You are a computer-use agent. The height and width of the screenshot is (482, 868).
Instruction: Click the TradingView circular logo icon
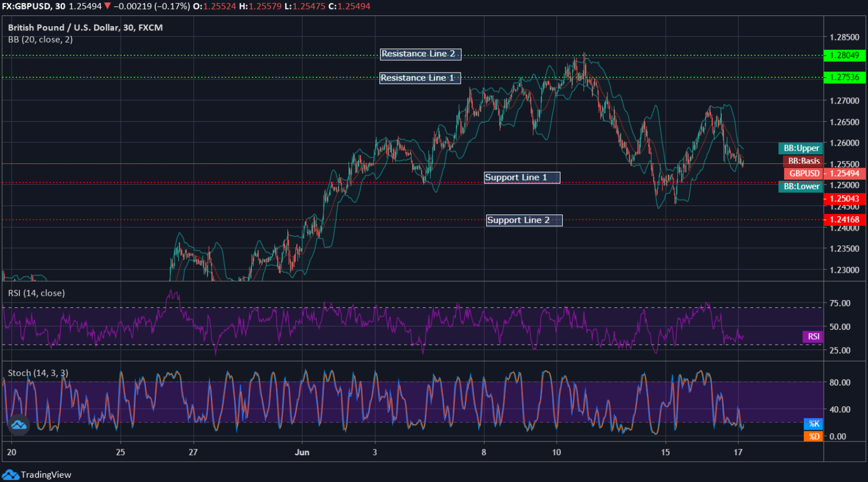click(19, 425)
